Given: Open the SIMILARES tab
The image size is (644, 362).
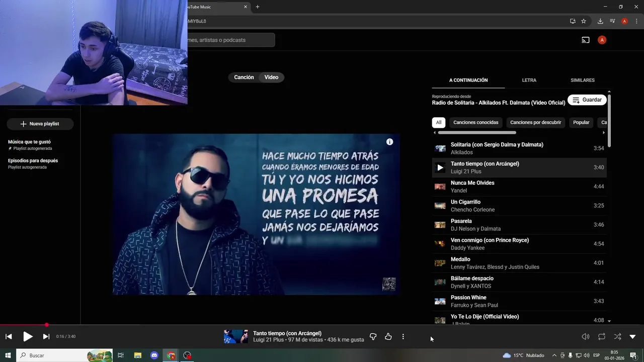Looking at the screenshot, I should pyautogui.click(x=583, y=80).
